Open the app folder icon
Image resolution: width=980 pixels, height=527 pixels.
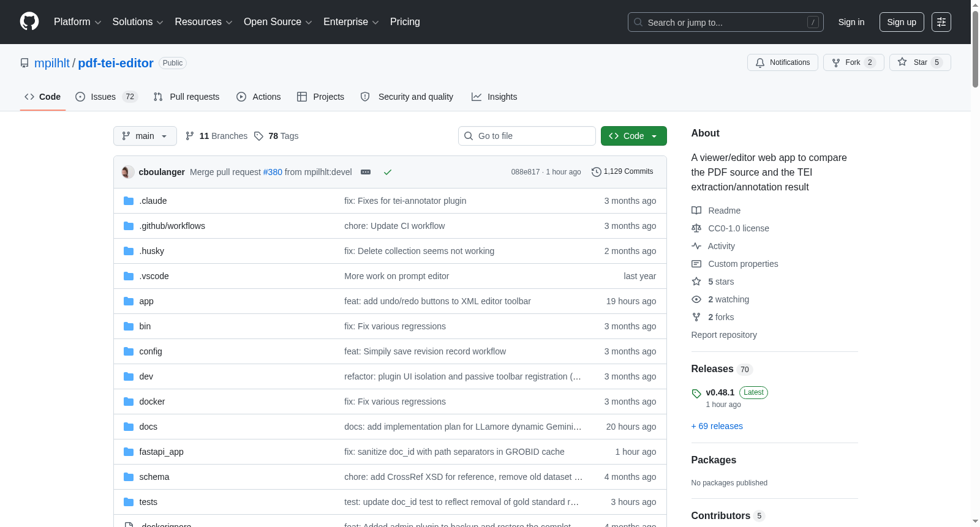point(129,301)
